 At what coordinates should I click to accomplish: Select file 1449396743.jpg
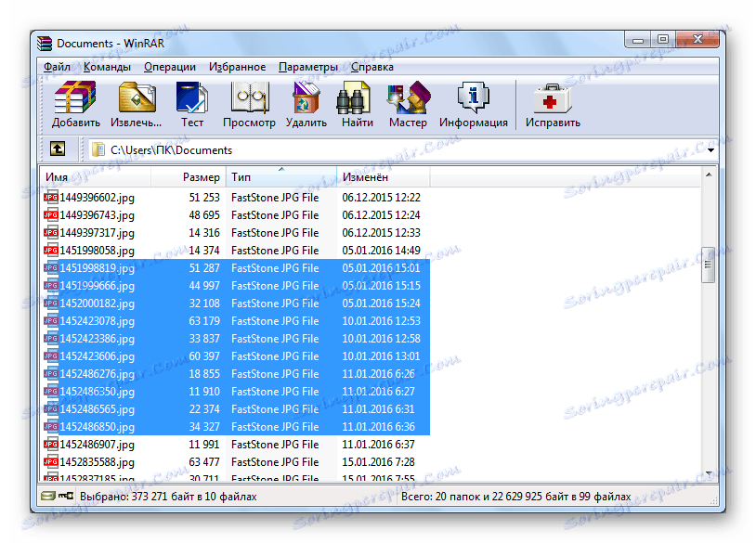(x=97, y=215)
